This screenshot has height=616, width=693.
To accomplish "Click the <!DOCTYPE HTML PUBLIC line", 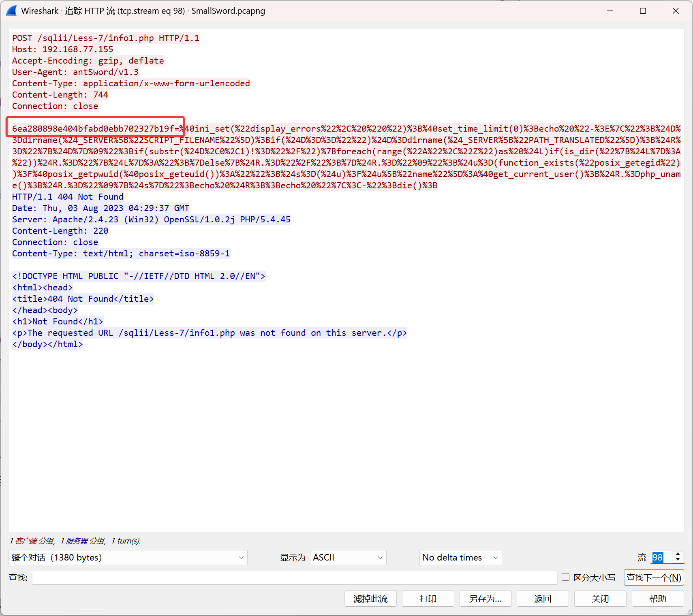I will [x=139, y=276].
